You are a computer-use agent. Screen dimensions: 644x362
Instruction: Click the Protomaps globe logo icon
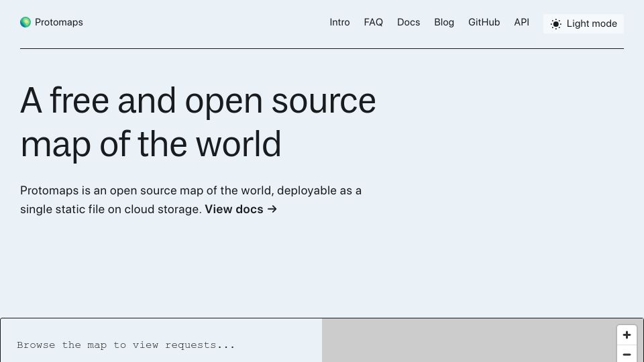click(25, 22)
